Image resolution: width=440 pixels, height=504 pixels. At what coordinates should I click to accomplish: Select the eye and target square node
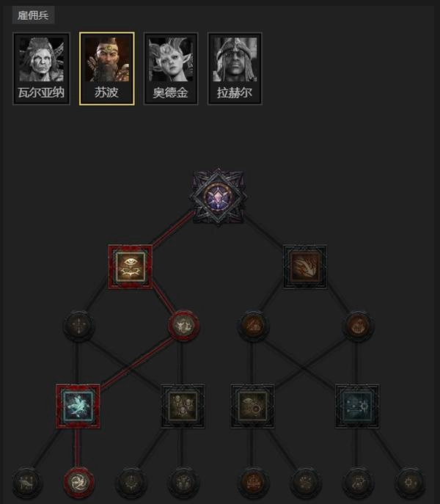252,406
